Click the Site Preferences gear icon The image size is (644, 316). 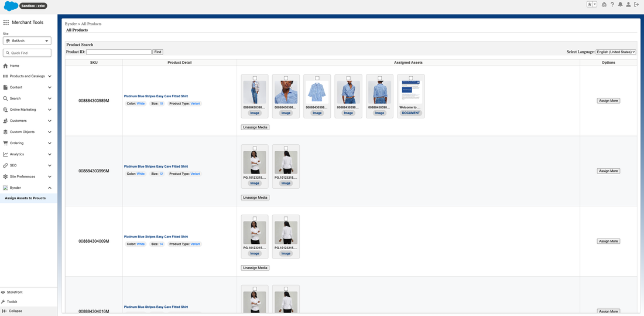pyautogui.click(x=5, y=176)
